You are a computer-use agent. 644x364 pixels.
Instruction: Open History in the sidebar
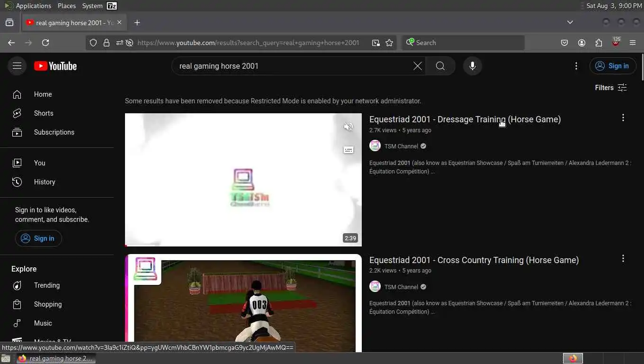[57, 182]
